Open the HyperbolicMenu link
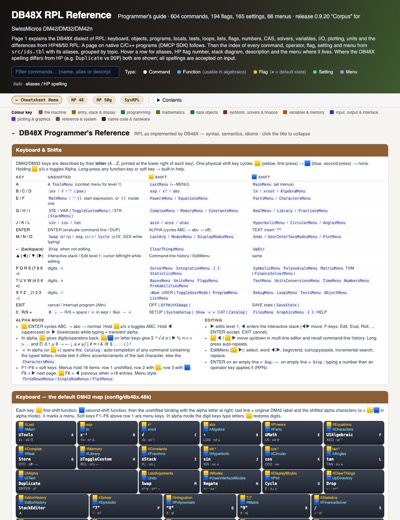 click(269, 222)
